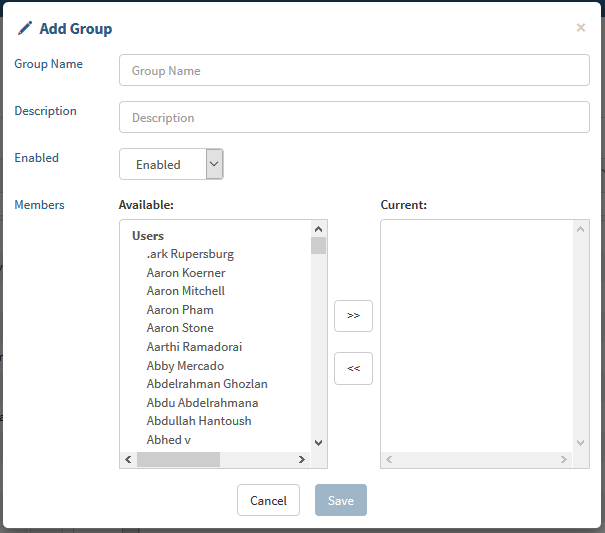605x533 pixels.
Task: Click the Description input field
Action: point(354,117)
